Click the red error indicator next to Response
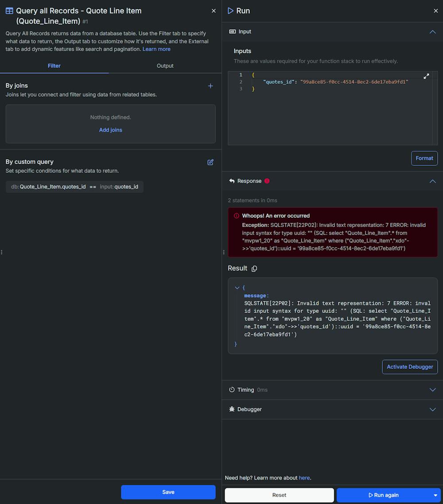 pyautogui.click(x=267, y=181)
